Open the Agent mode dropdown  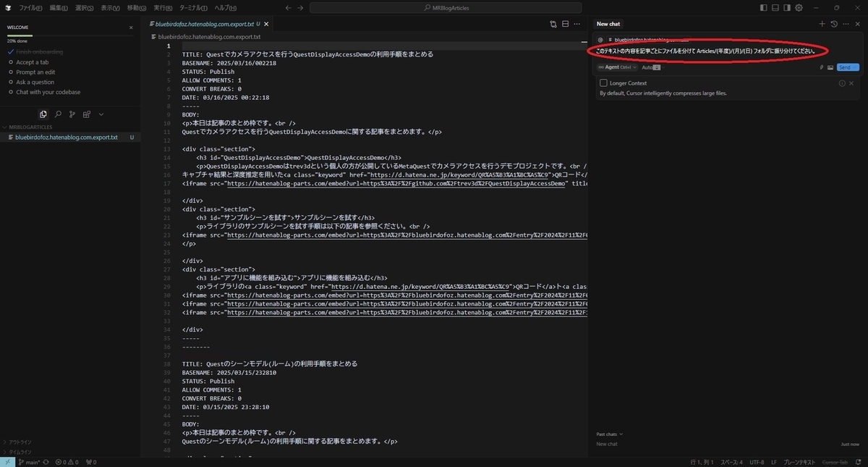pos(617,67)
